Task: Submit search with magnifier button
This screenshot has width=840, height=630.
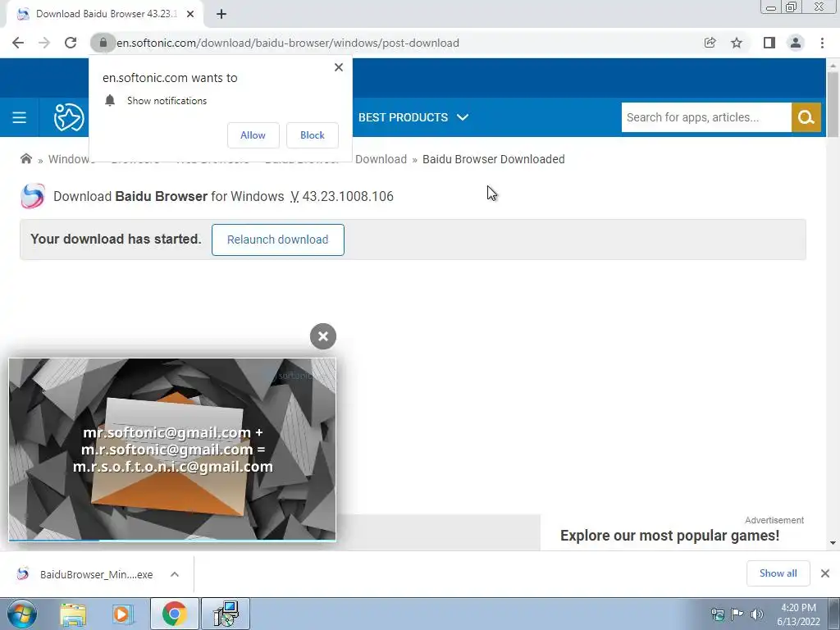Action: click(x=806, y=117)
